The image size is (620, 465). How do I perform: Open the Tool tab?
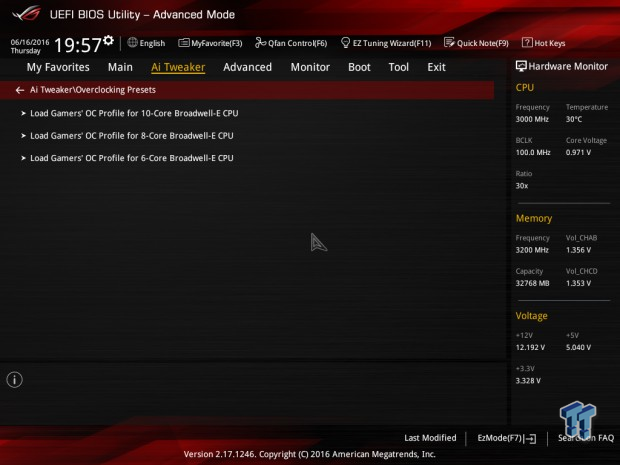(x=399, y=67)
